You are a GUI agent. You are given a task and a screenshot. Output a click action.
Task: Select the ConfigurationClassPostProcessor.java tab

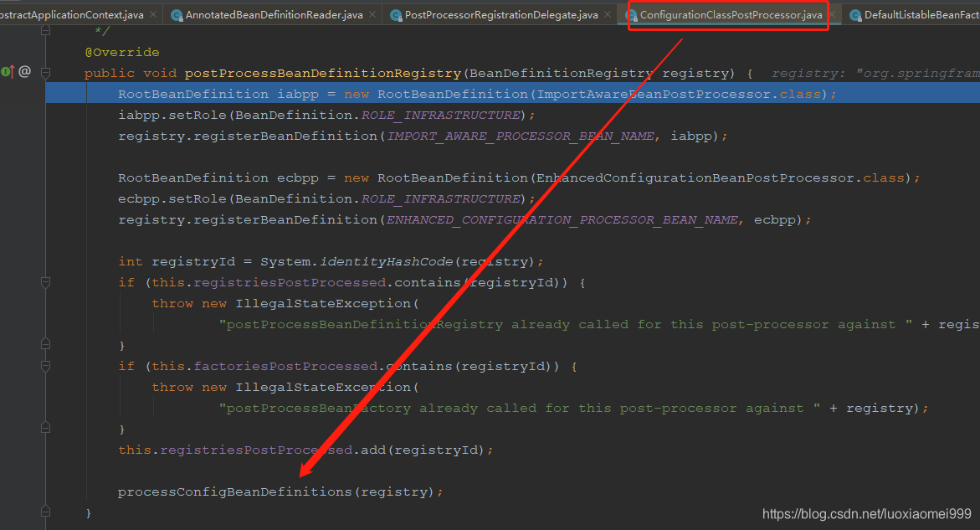(731, 14)
